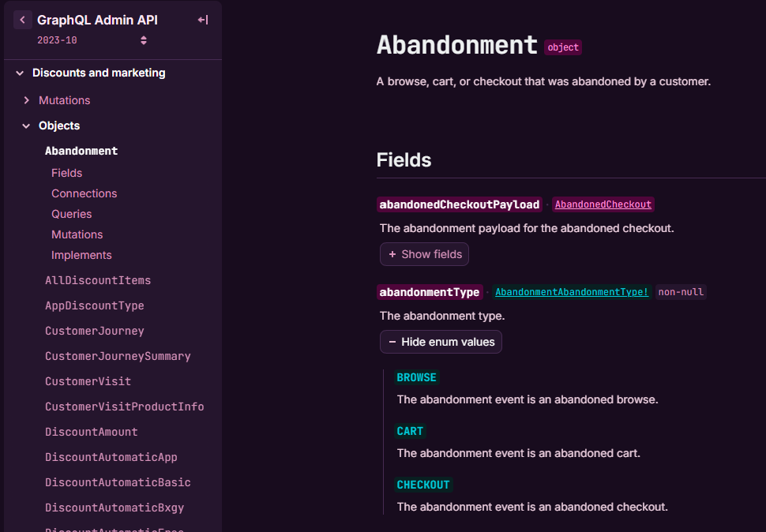Navigate to the Implements subsection

click(81, 255)
